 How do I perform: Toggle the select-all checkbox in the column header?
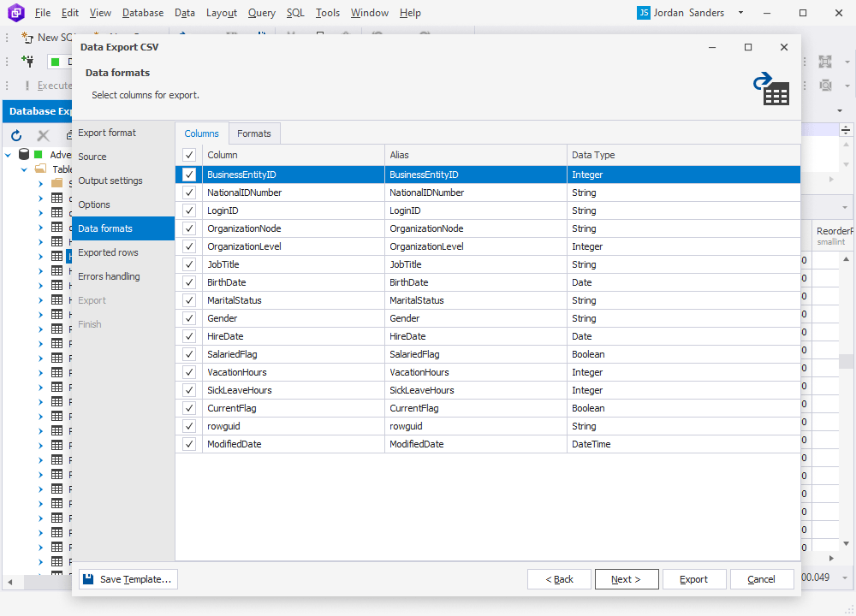point(187,155)
